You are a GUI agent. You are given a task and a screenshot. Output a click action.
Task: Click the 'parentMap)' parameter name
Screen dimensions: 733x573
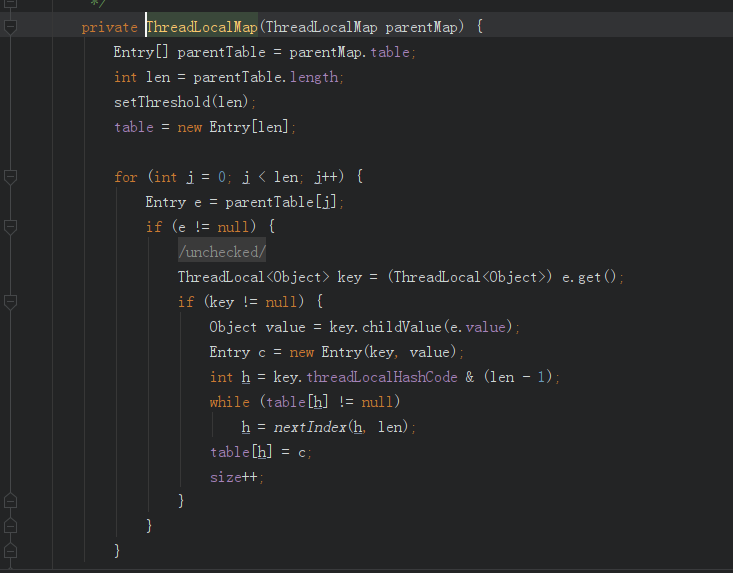[x=424, y=27]
